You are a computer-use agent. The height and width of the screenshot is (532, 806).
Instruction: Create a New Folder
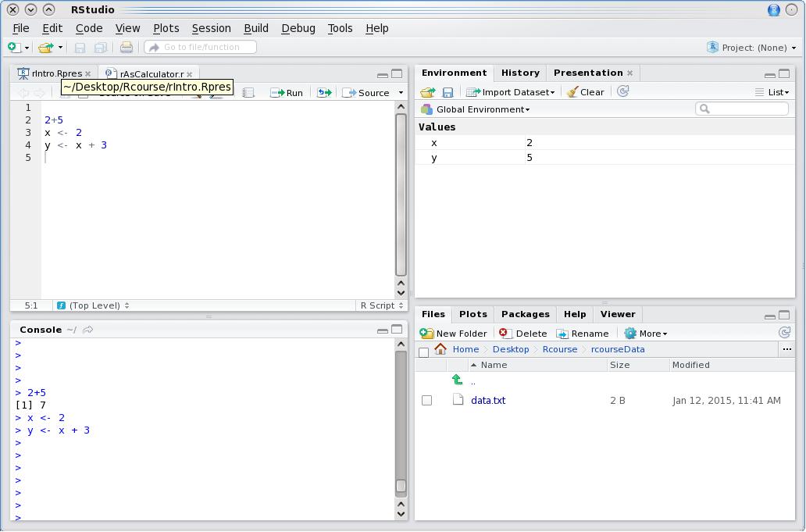453,334
